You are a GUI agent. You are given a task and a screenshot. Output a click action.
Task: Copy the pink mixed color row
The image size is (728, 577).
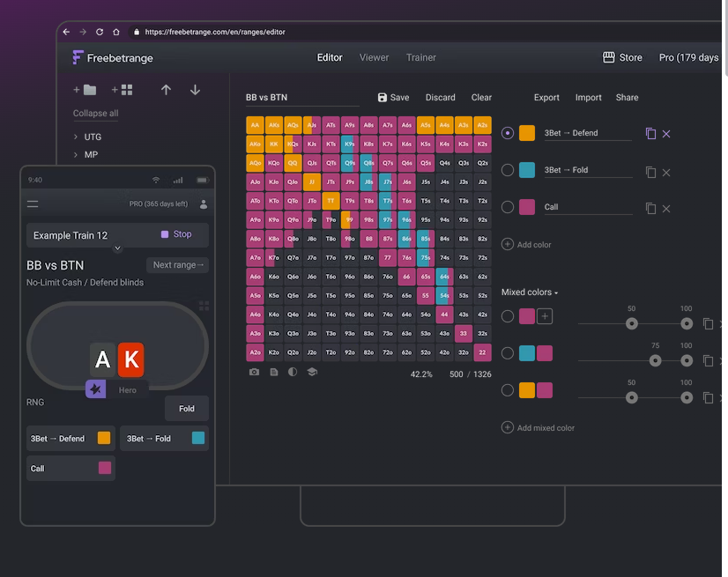coord(708,323)
